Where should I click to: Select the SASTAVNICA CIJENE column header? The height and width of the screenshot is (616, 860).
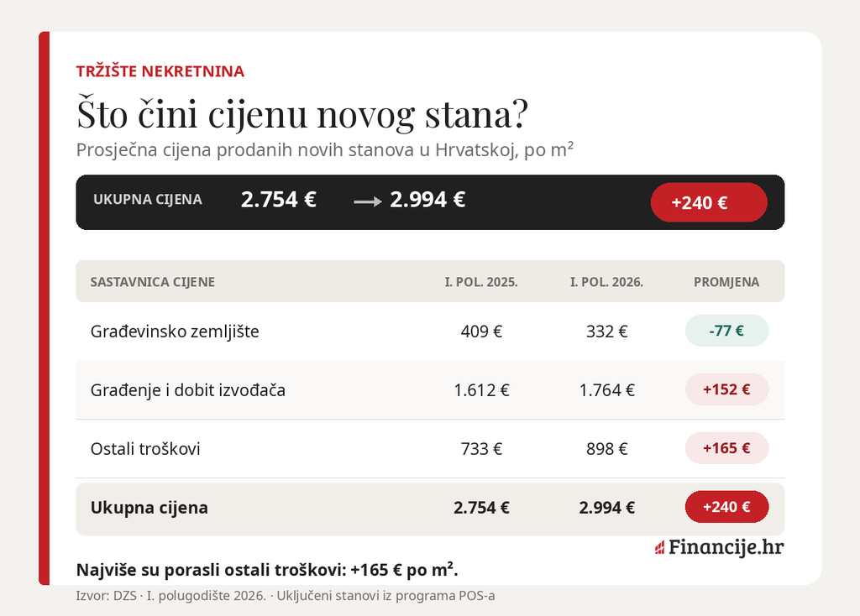(153, 282)
